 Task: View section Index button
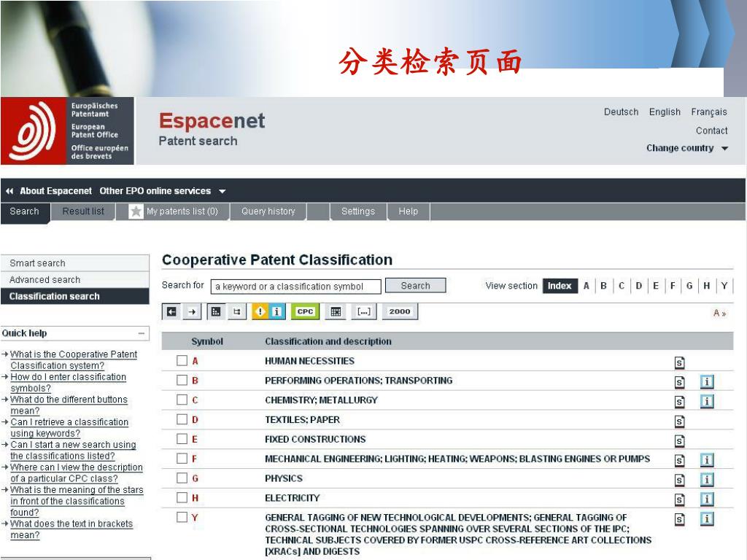560,286
